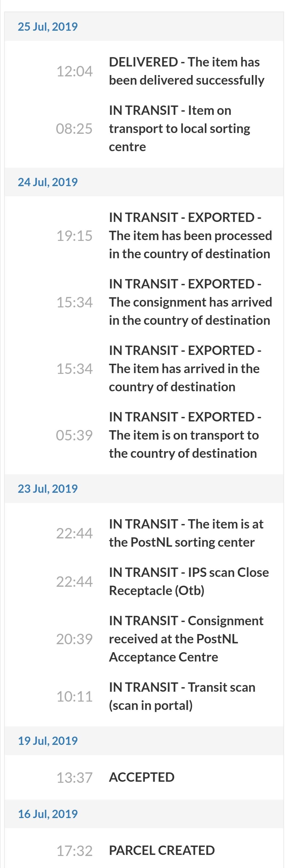
Task: Select the 25 Jul, 2019 date header
Action: click(x=144, y=27)
